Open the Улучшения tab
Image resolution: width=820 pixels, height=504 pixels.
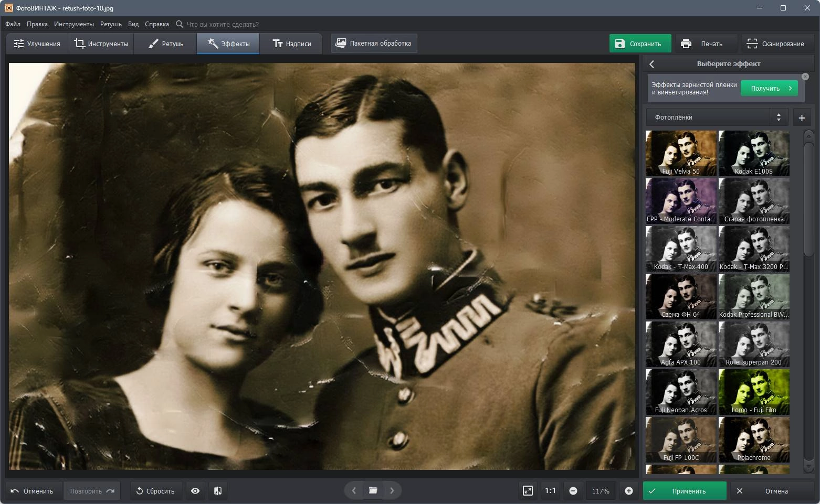pos(37,44)
